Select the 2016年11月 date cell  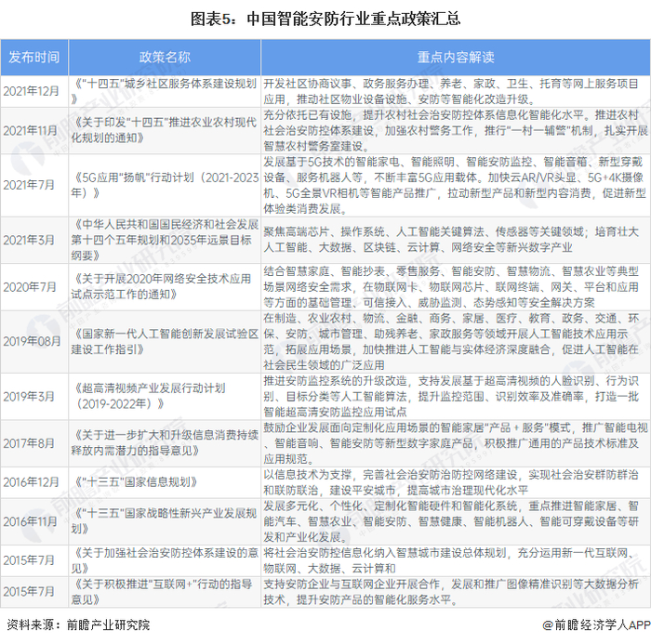[x=30, y=521]
